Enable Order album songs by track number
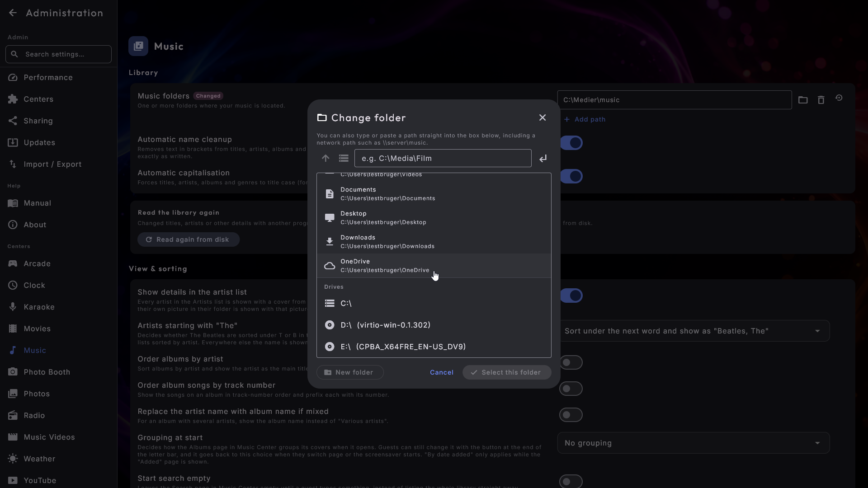 coord(571,389)
